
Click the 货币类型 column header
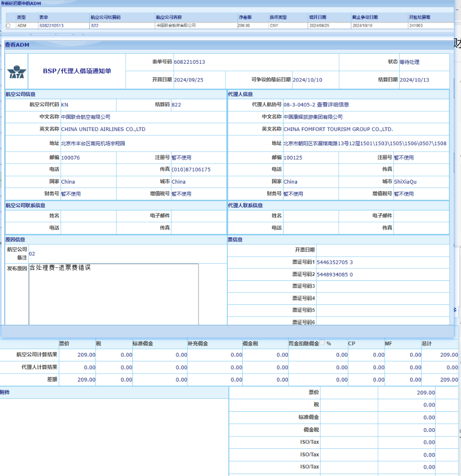pos(278,17)
